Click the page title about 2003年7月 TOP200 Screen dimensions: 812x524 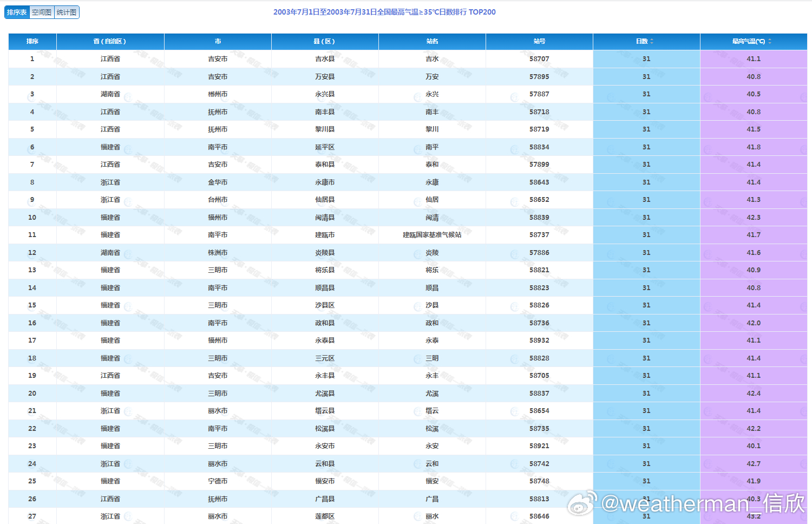(x=384, y=12)
